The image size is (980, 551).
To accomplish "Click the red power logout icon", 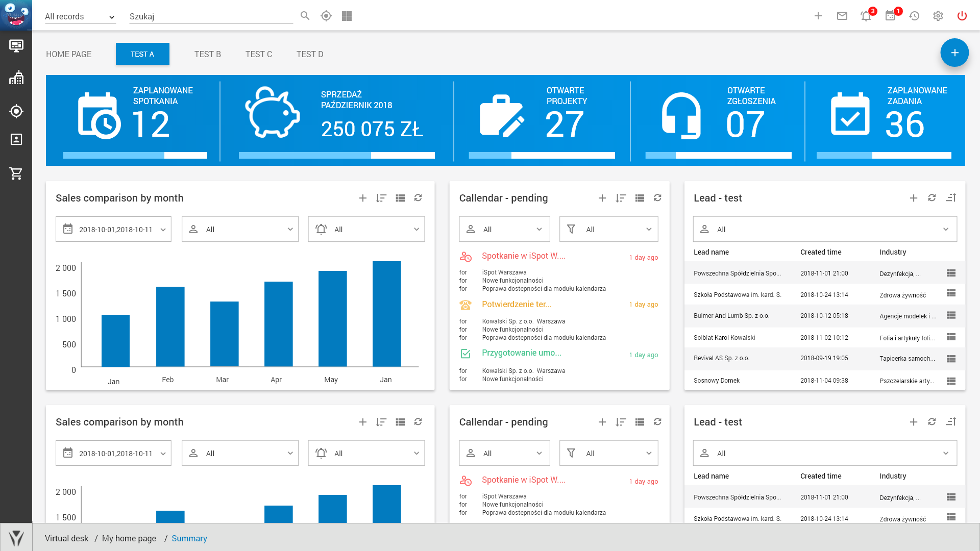I will [962, 16].
